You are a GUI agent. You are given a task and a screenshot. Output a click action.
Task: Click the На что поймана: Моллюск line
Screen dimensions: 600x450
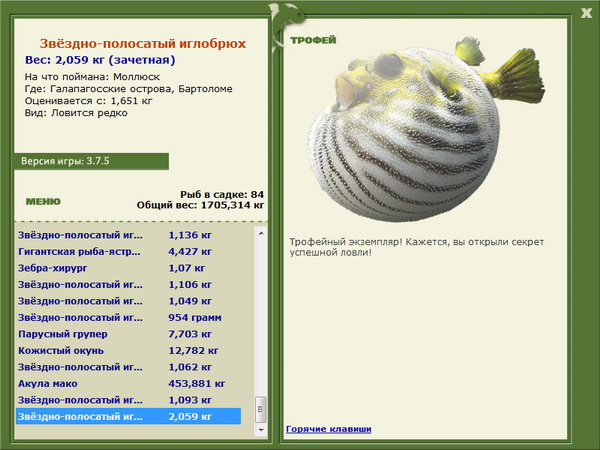(92, 77)
